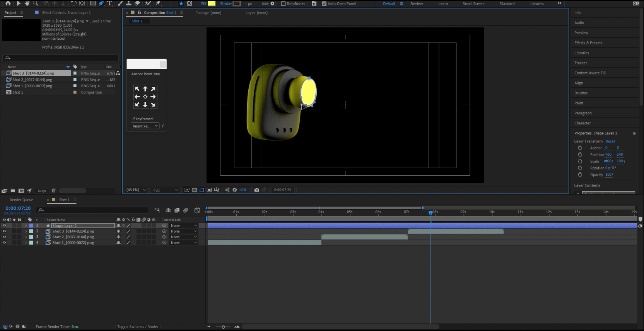Select the Pen tool
Viewport: 644px width, 331px height.
tap(101, 3)
